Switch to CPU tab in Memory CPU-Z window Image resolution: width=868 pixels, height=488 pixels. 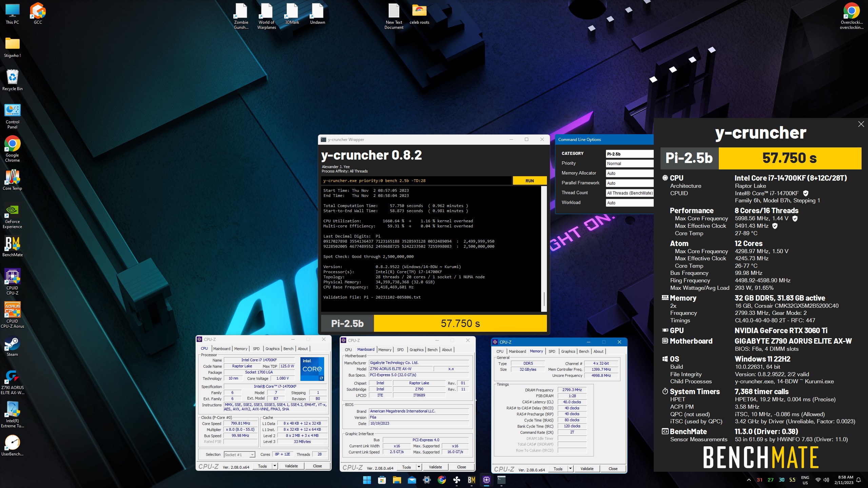[500, 351]
